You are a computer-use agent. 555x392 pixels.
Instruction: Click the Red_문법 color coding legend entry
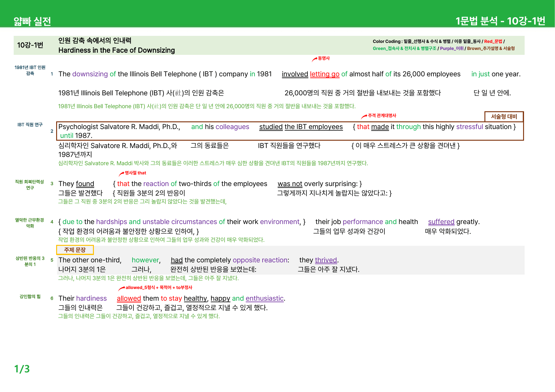493,41
